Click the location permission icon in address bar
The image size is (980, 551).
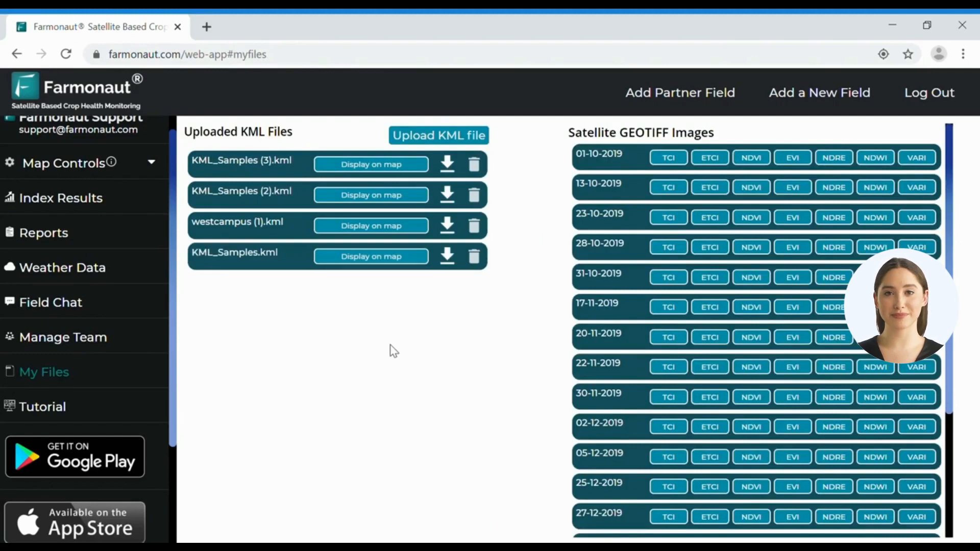click(x=884, y=54)
